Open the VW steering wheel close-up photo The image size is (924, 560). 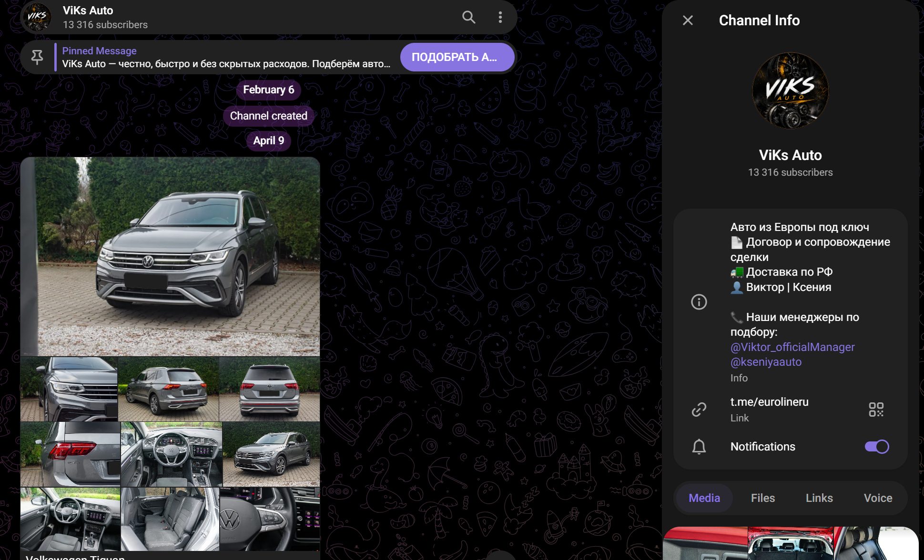270,519
